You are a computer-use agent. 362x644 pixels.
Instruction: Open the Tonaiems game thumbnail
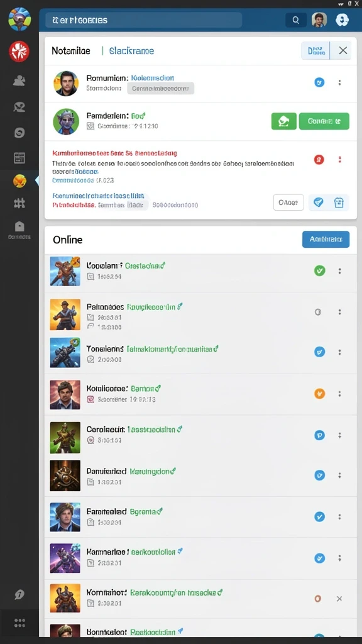(x=65, y=352)
